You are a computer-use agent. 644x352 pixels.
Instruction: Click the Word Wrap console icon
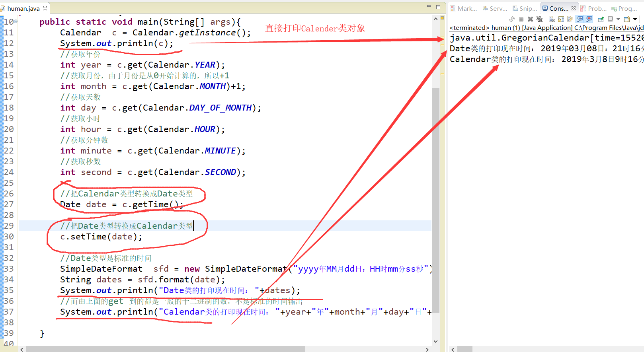coord(570,19)
